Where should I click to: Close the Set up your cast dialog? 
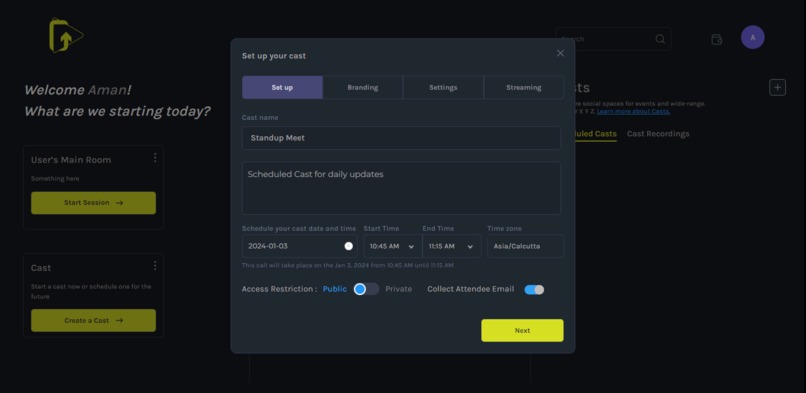[x=560, y=53]
